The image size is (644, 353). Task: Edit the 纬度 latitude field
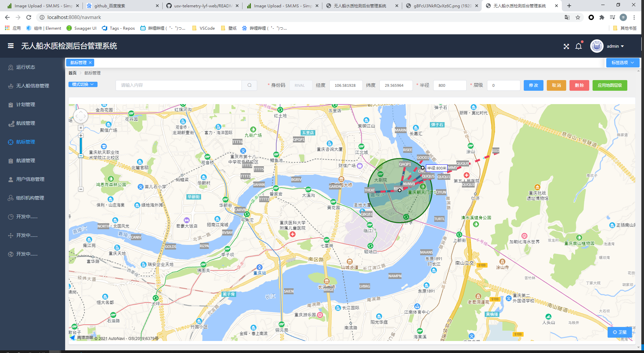click(x=396, y=85)
